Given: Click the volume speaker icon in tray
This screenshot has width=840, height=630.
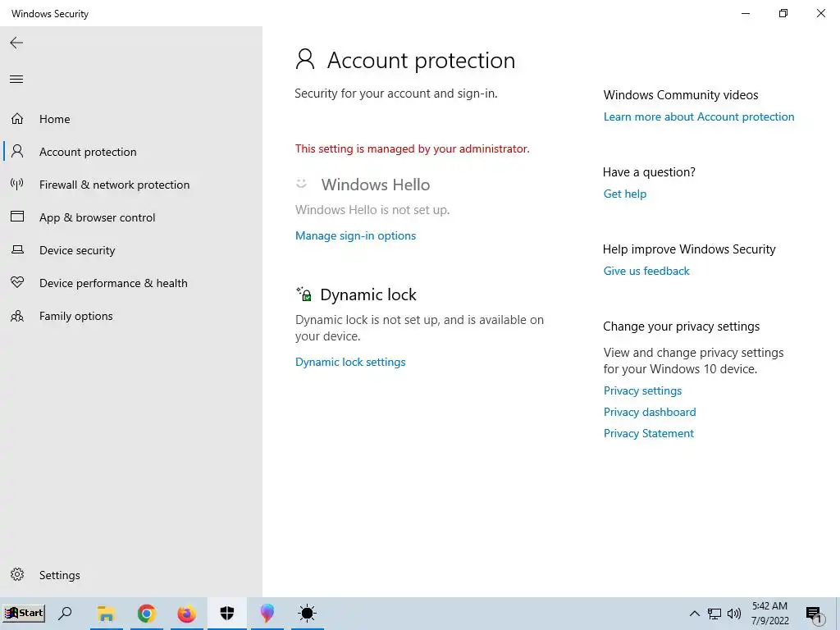Looking at the screenshot, I should click(734, 614).
